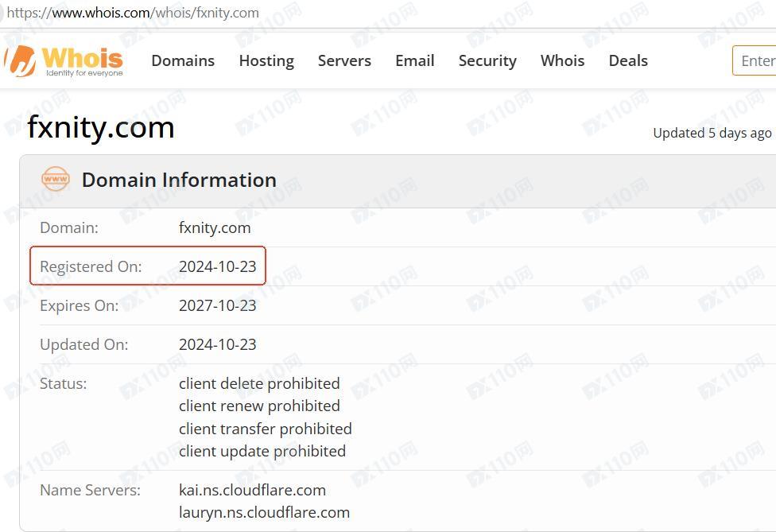
Task: Open the Whois menu item
Action: 562,60
